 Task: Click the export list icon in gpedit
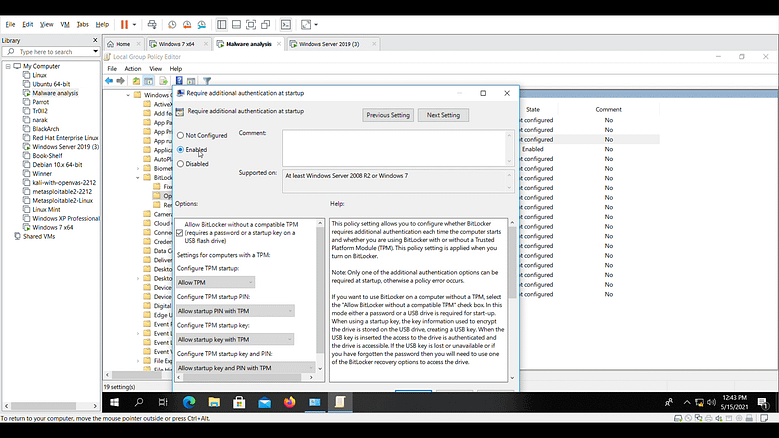tap(163, 80)
